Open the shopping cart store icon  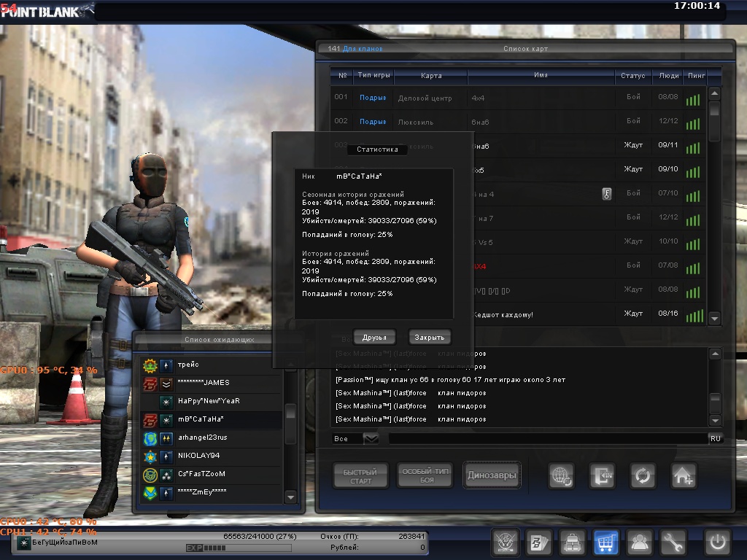[605, 542]
